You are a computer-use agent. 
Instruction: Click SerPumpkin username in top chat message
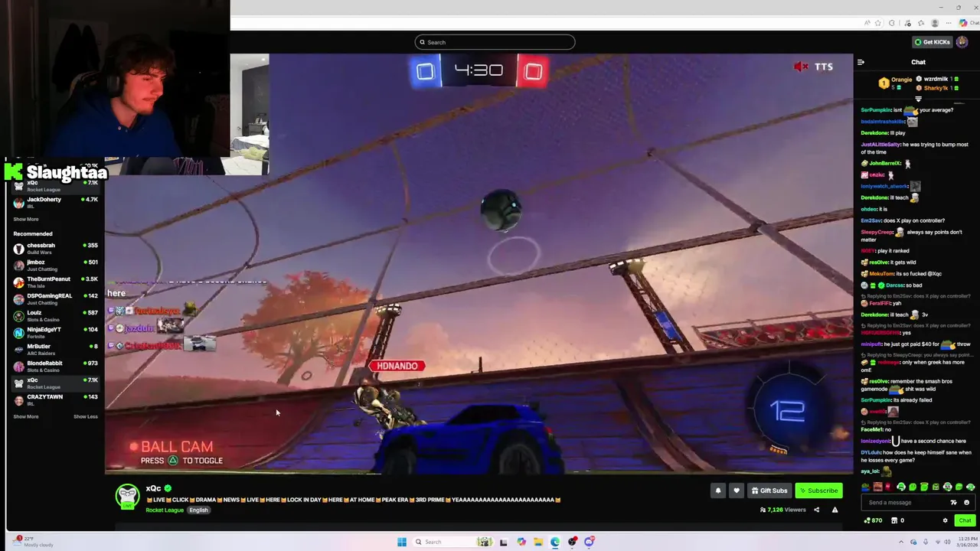click(x=876, y=110)
